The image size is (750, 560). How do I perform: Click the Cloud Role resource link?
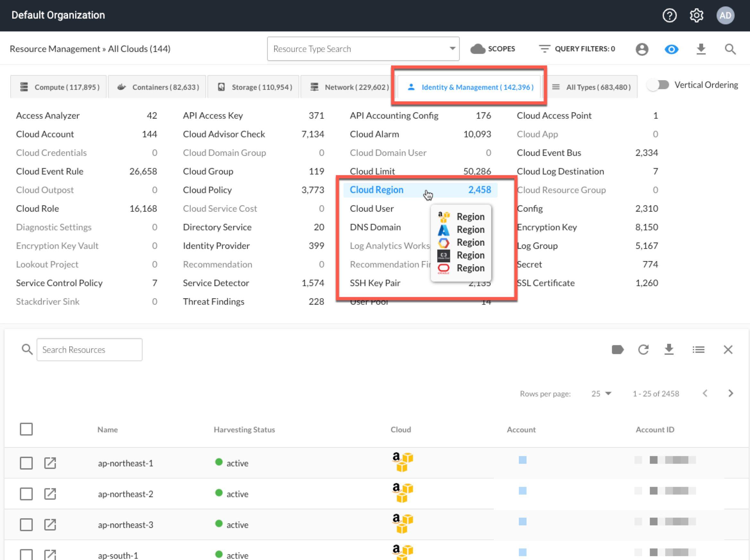click(x=37, y=208)
